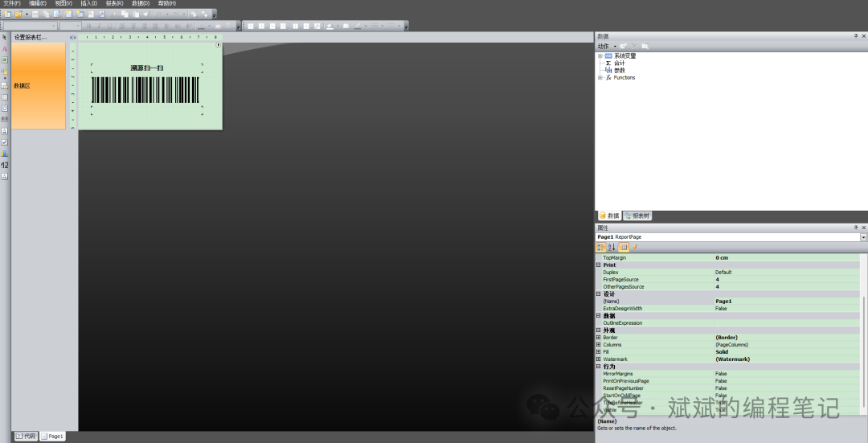
Task: Open the 报表(R) menu
Action: coord(114,3)
